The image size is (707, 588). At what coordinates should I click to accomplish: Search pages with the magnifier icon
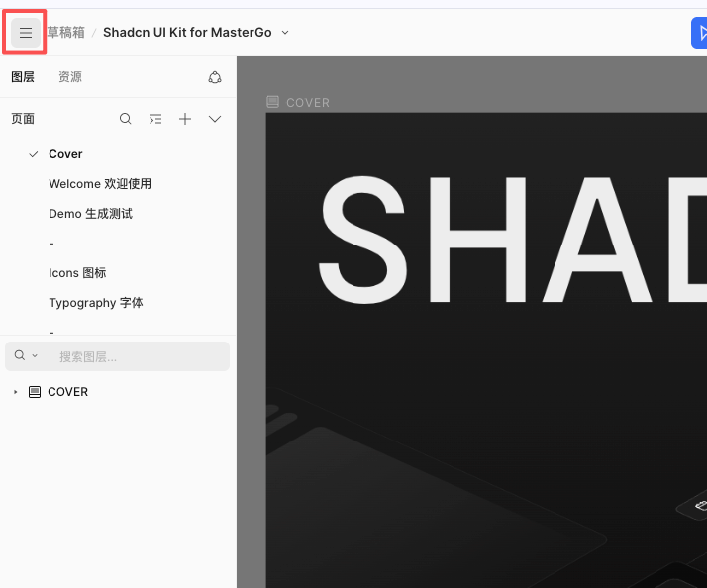click(126, 119)
